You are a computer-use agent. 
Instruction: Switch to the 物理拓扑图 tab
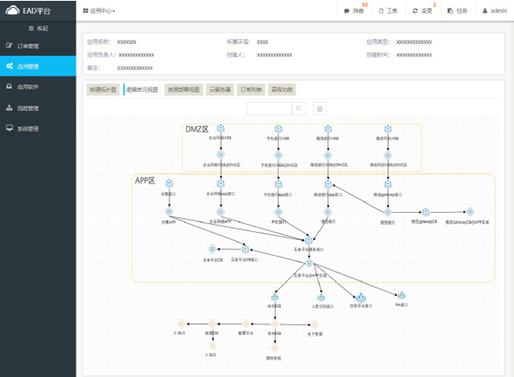(x=103, y=90)
